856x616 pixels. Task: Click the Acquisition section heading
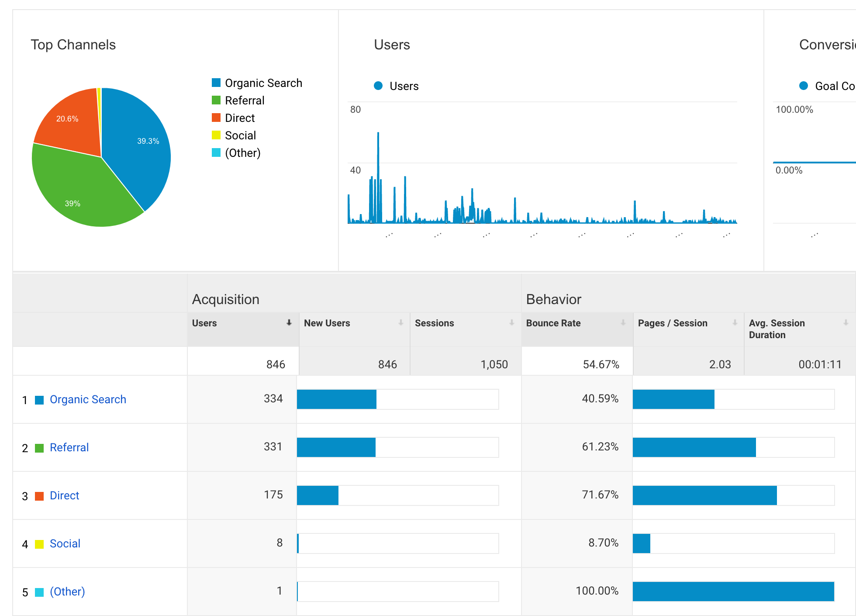pyautogui.click(x=225, y=299)
